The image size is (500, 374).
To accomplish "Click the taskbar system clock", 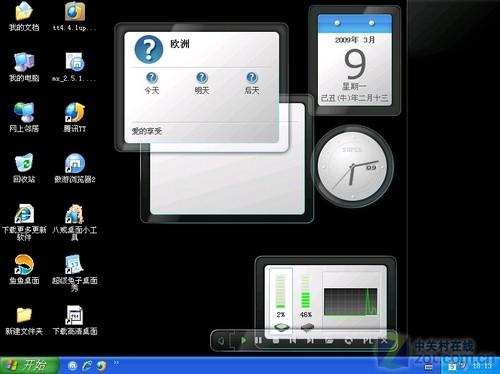I will tap(482, 366).
